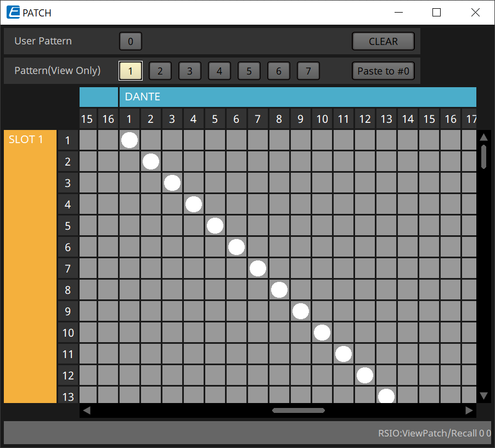
Task: Click the scroll left arrow on horizontal scrollbar
Action: (x=87, y=410)
